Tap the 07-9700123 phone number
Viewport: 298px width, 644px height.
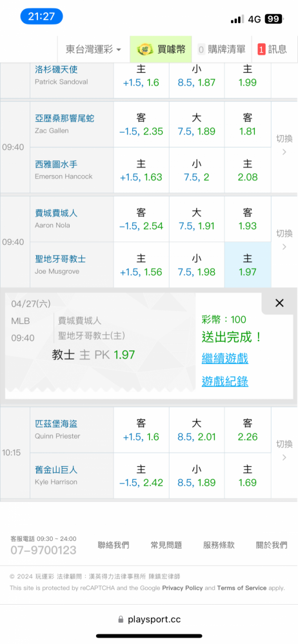click(x=43, y=550)
